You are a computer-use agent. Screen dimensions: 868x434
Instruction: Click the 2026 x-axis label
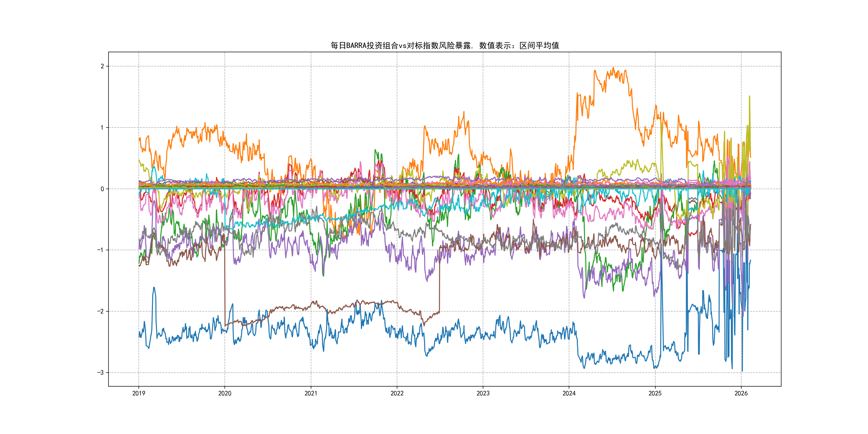coord(741,393)
